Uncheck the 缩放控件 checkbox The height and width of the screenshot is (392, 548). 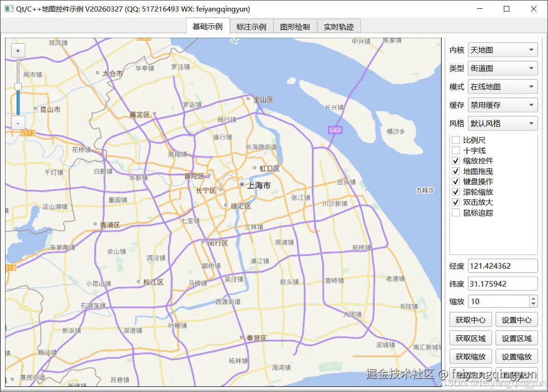[x=455, y=161]
